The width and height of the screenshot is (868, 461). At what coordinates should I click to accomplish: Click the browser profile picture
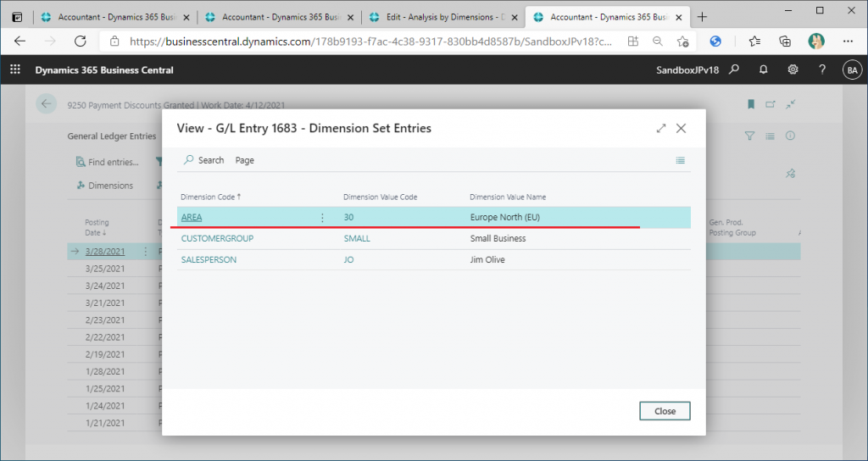(816, 41)
